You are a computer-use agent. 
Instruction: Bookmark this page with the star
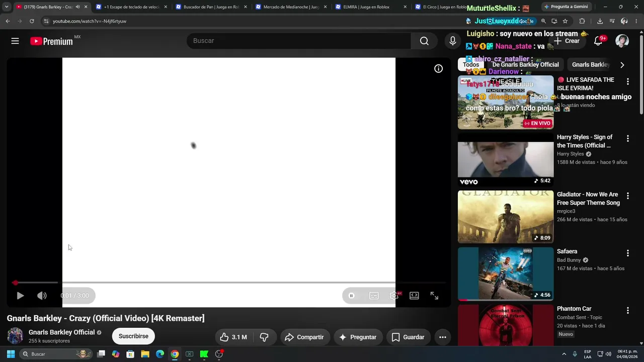(565, 21)
